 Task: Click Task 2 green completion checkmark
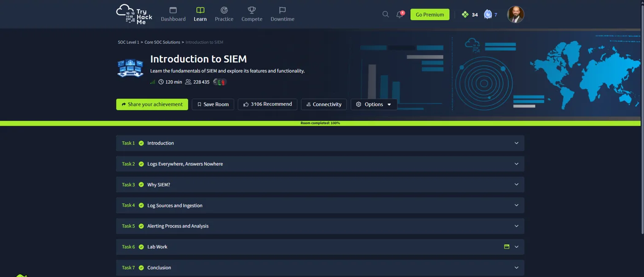coord(141,164)
